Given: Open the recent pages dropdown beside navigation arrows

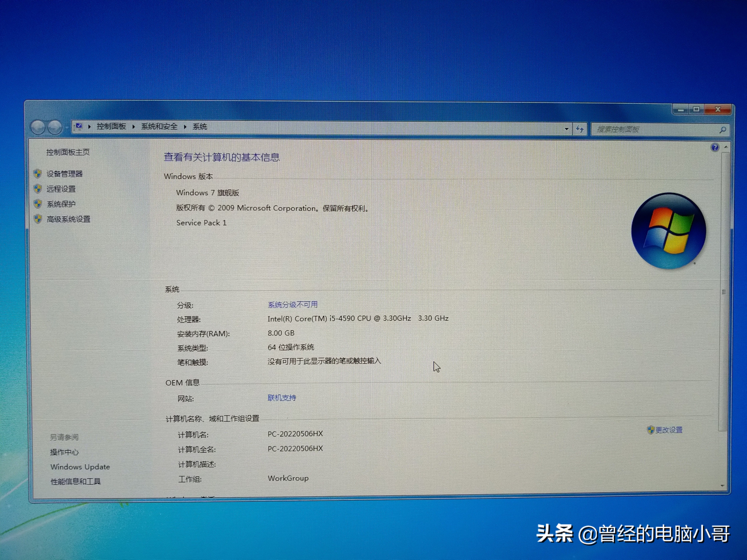Looking at the screenshot, I should click(67, 128).
